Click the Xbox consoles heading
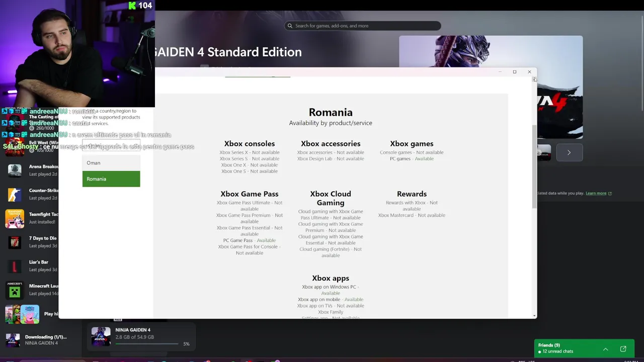This screenshot has height=362, width=644. coord(250,144)
